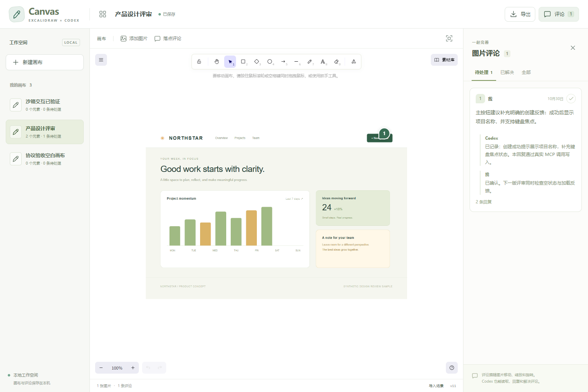The width and height of the screenshot is (588, 392).
Task: Mark comment 1 as resolved
Action: point(571,99)
